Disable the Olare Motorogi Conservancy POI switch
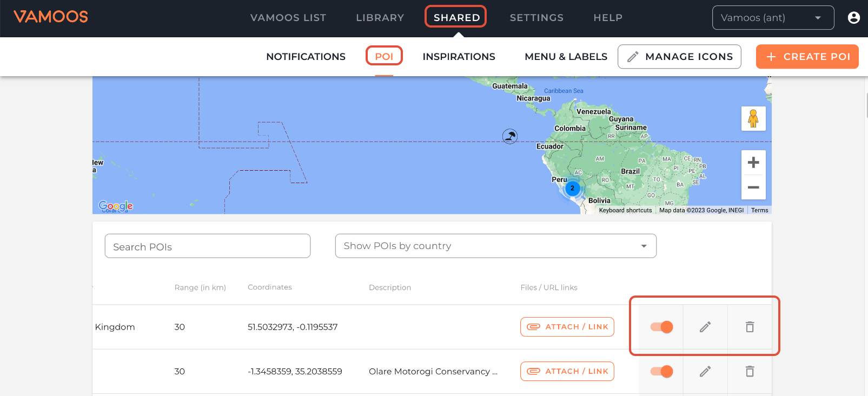868x396 pixels. (661, 371)
